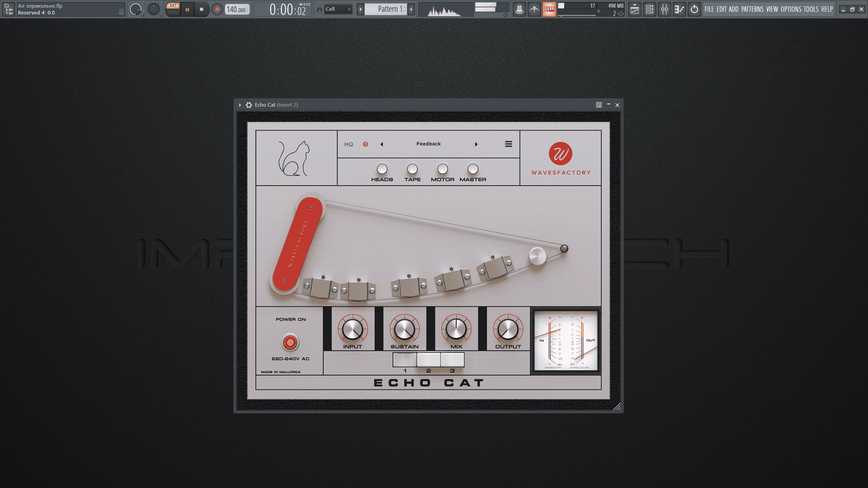
Task: Go to previous preset with left arrow
Action: [x=382, y=145]
